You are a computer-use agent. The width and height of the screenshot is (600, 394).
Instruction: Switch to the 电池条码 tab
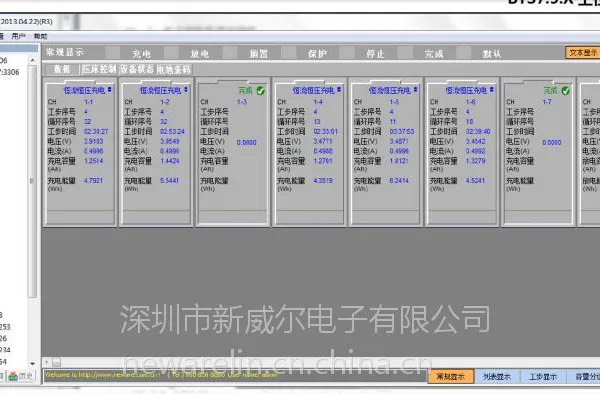click(174, 69)
